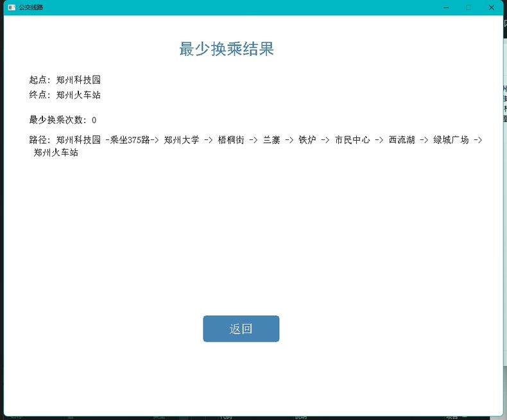Click the 郑州大学 stop in the path
This screenshot has width=507, height=420.
click(x=182, y=140)
